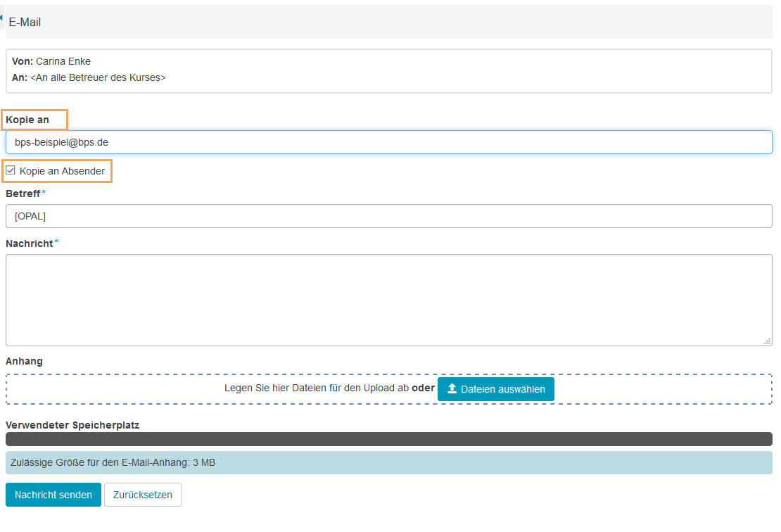Click the Kopie an Absender label text

tap(62, 171)
